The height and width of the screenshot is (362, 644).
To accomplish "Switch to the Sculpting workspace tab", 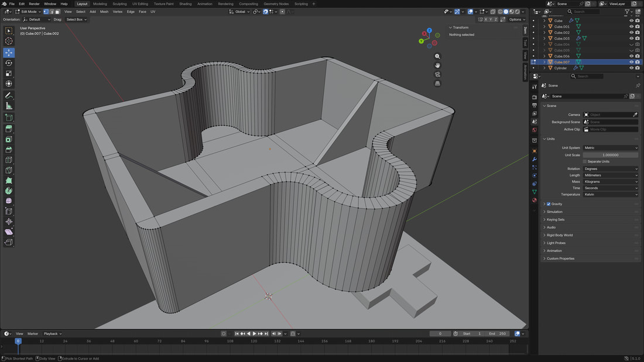I will click(x=119, y=4).
